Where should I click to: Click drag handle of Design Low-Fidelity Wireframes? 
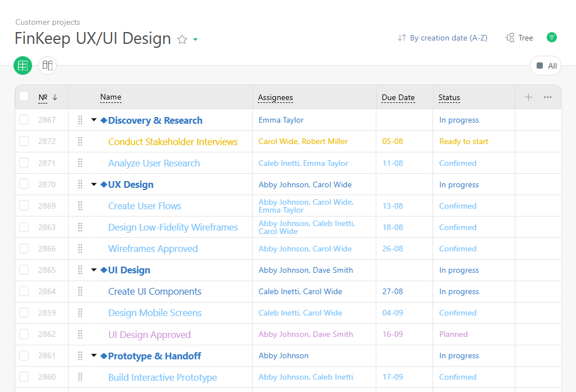tap(80, 227)
